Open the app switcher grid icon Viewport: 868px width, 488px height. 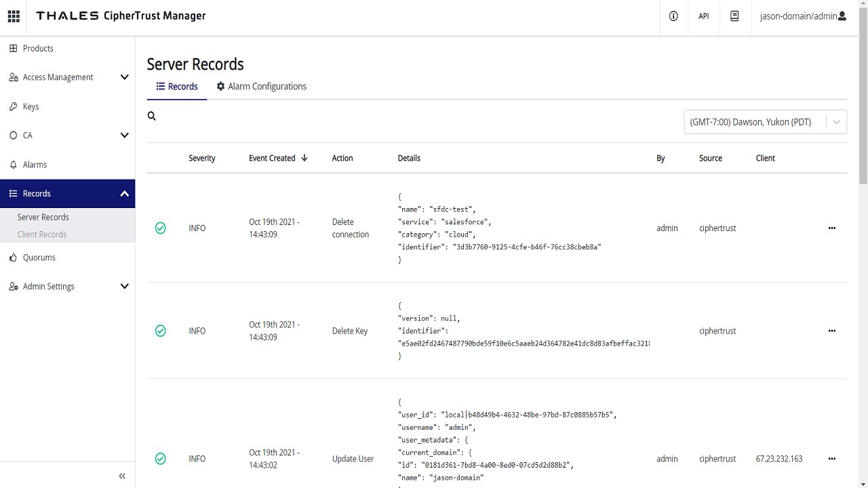coord(14,16)
